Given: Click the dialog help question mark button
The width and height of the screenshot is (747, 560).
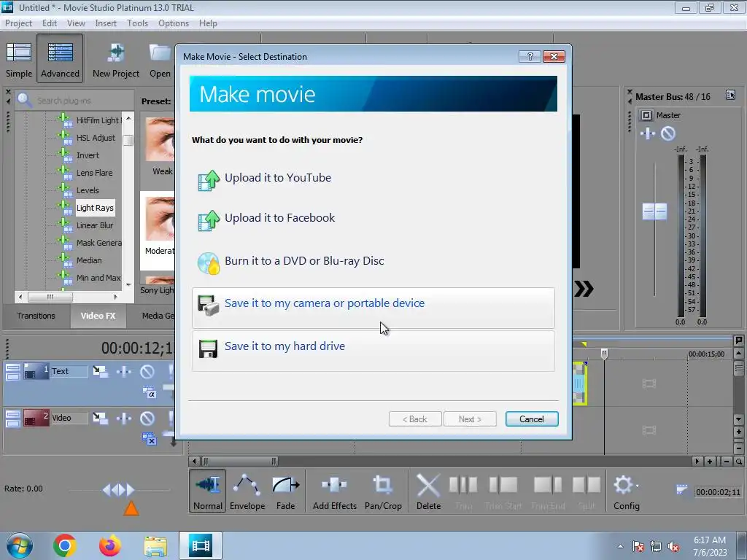Looking at the screenshot, I should click(x=530, y=57).
